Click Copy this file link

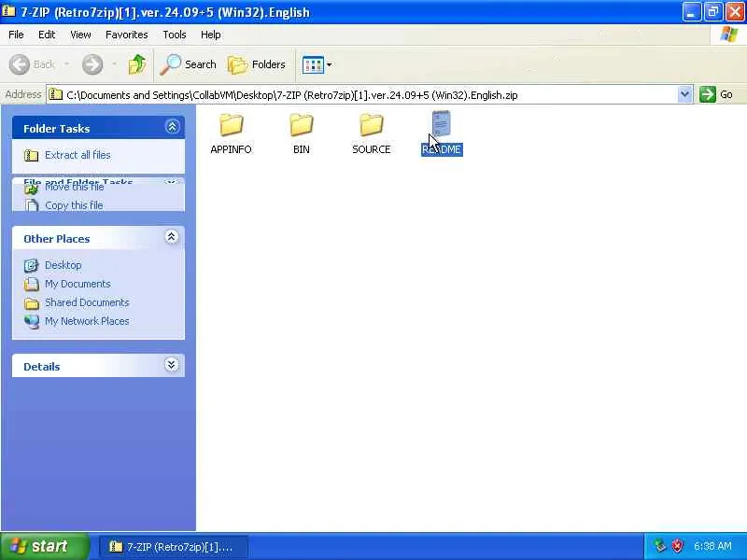click(x=74, y=205)
